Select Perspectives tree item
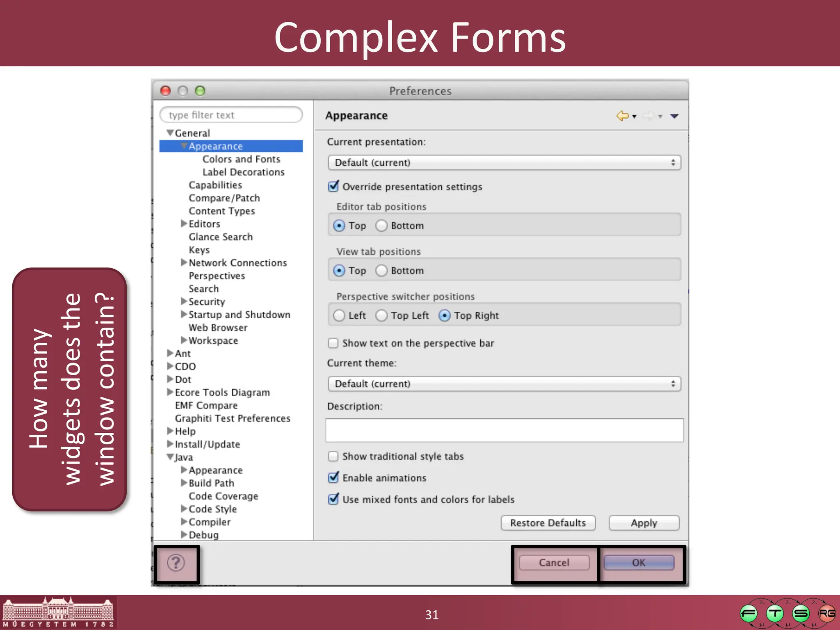The image size is (840, 630). [217, 276]
